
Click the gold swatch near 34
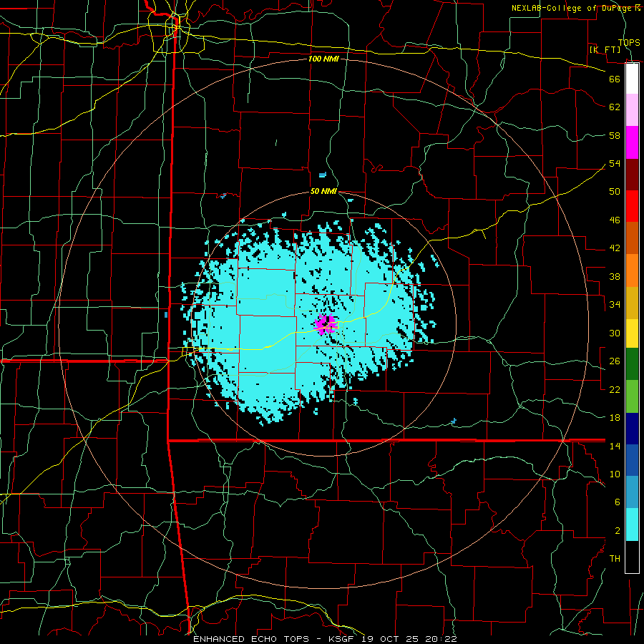click(x=632, y=302)
